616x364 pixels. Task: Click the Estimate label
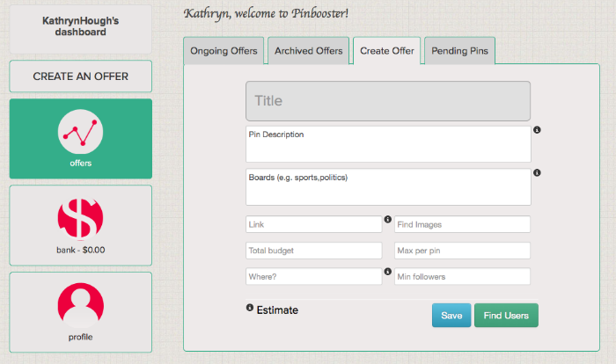pos(277,310)
